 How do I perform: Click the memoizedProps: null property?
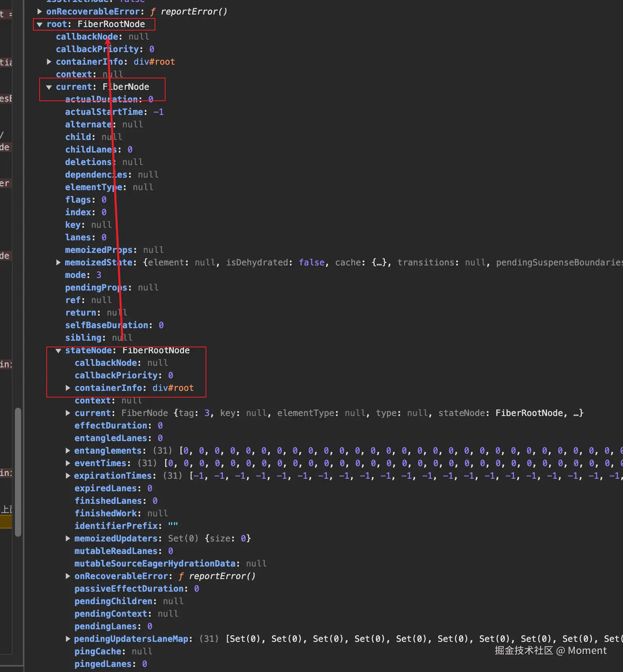[115, 250]
